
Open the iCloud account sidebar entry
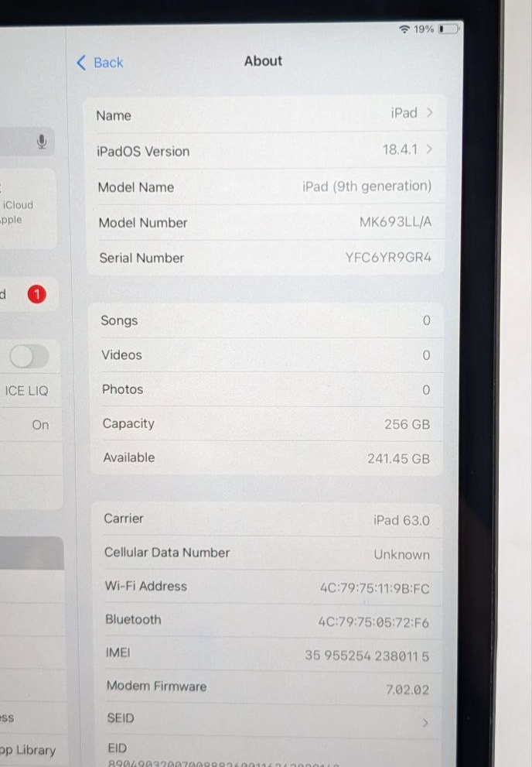28,210
